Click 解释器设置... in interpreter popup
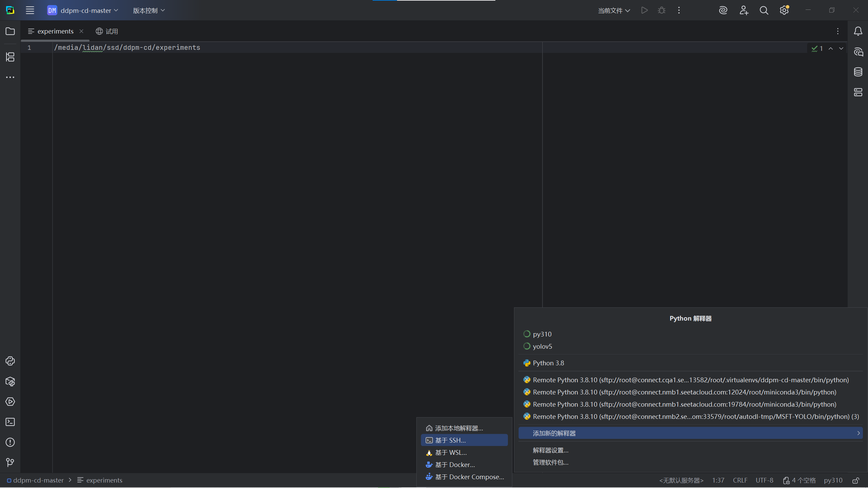The height and width of the screenshot is (488, 868). pyautogui.click(x=550, y=450)
